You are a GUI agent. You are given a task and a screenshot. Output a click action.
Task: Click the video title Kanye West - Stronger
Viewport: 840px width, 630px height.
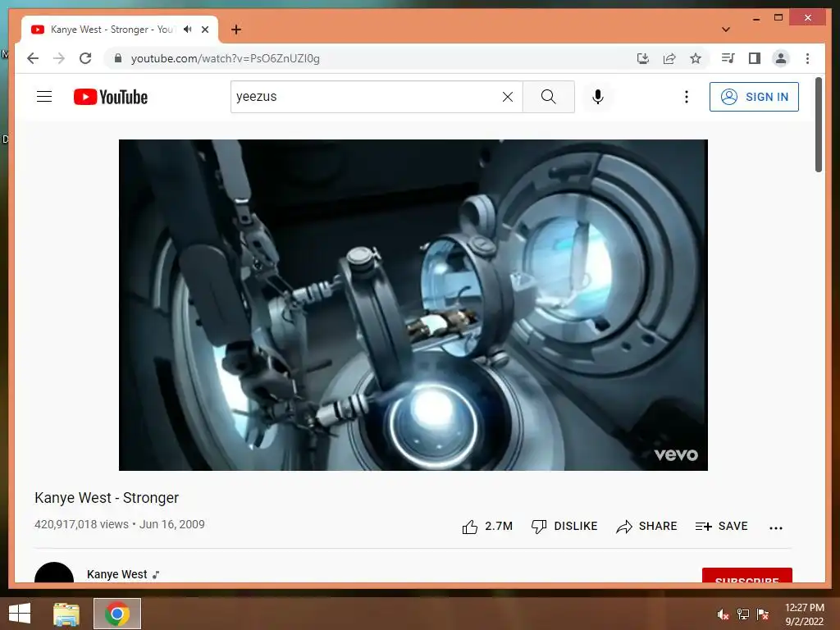tap(107, 498)
